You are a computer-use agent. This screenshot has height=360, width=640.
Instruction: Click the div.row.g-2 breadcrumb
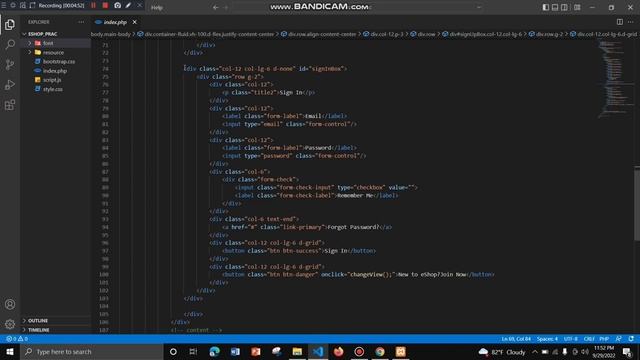546,34
